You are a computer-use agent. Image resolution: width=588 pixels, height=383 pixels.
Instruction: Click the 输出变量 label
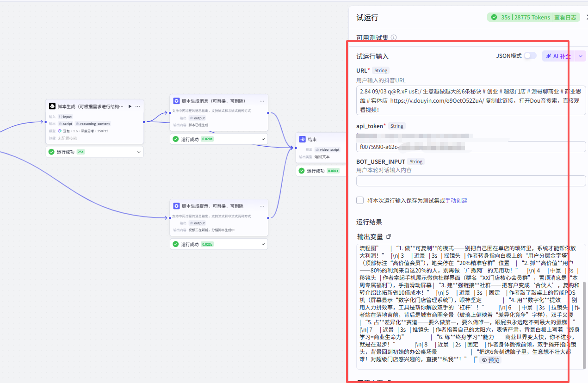(370, 237)
